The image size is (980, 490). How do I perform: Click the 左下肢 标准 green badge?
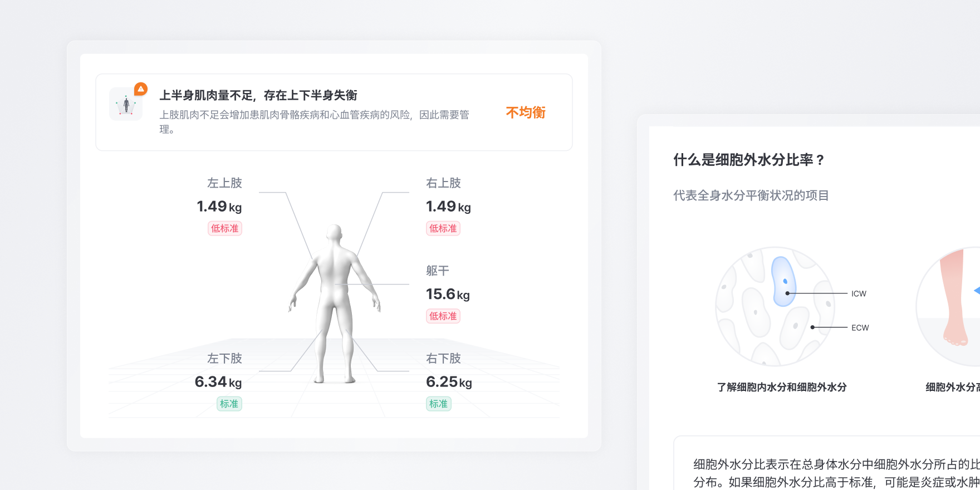point(229,404)
